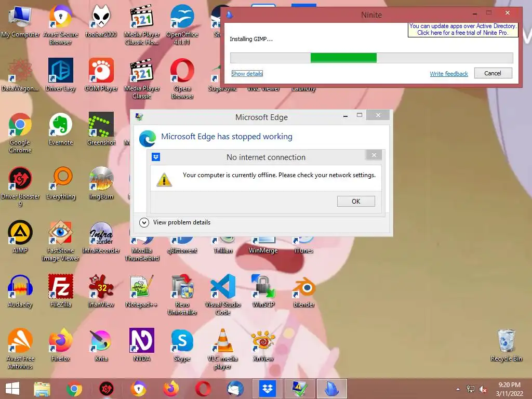
Task: Click the Google Chrome desktop icon
Action: point(20,133)
